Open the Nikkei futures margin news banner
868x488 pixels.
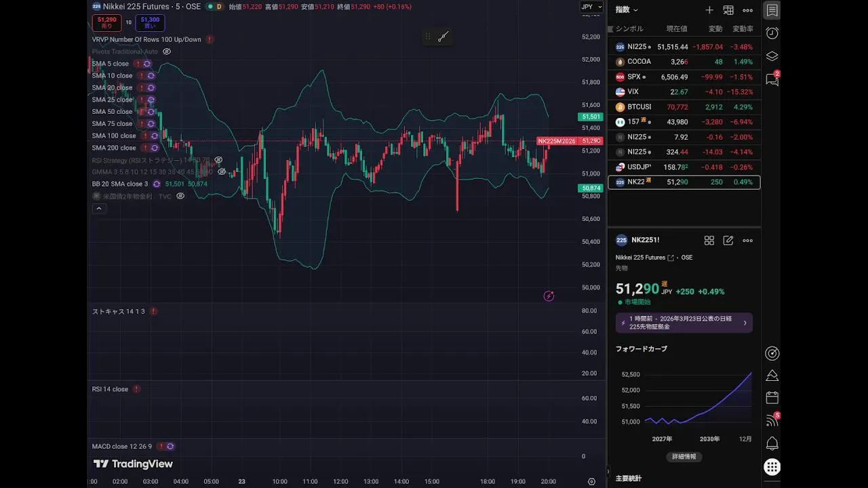[x=684, y=323]
